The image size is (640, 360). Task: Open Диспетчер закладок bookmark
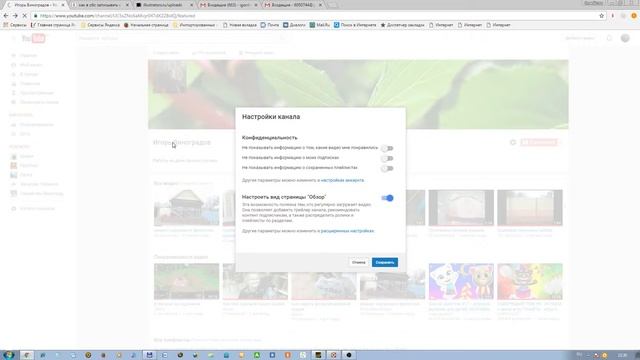pyautogui.click(x=402, y=25)
